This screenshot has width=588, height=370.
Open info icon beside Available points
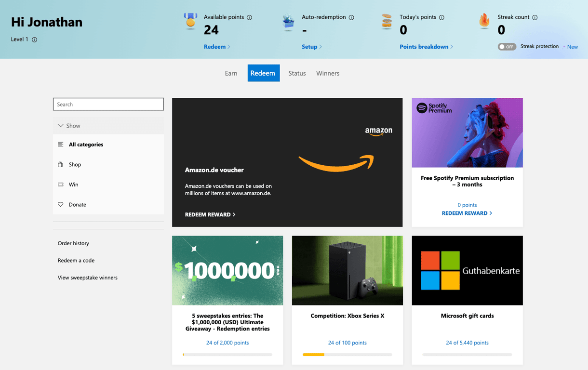click(249, 17)
